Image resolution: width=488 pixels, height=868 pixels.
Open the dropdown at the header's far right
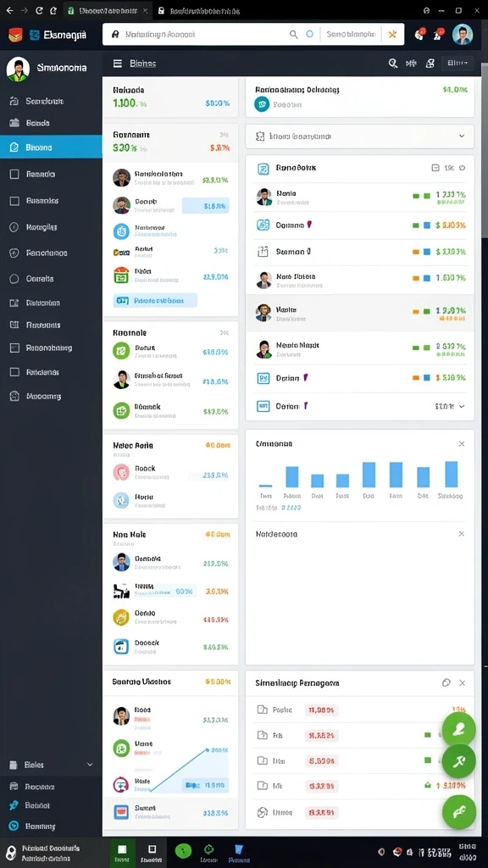[457, 63]
